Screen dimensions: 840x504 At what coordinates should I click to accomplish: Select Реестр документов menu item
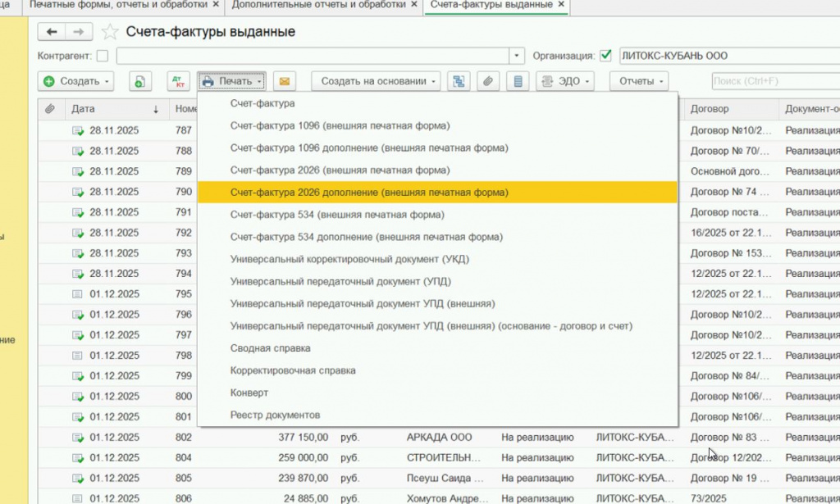click(x=275, y=415)
